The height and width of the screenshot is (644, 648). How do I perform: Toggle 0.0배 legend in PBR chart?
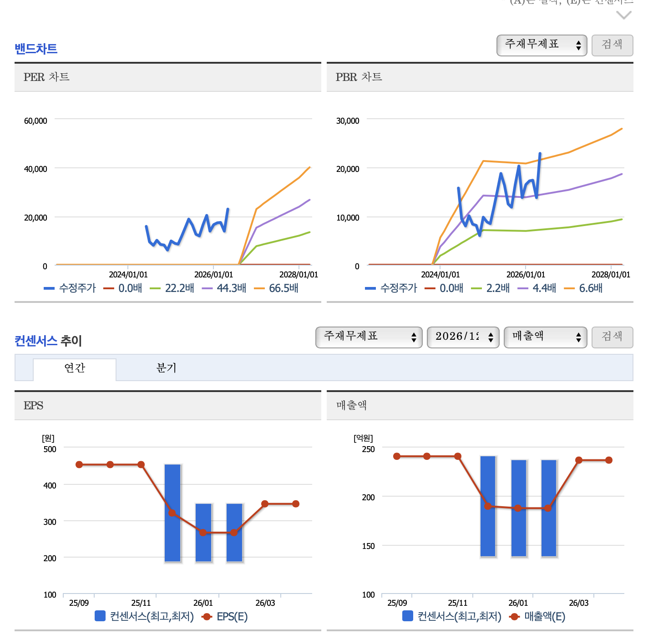coord(444,288)
